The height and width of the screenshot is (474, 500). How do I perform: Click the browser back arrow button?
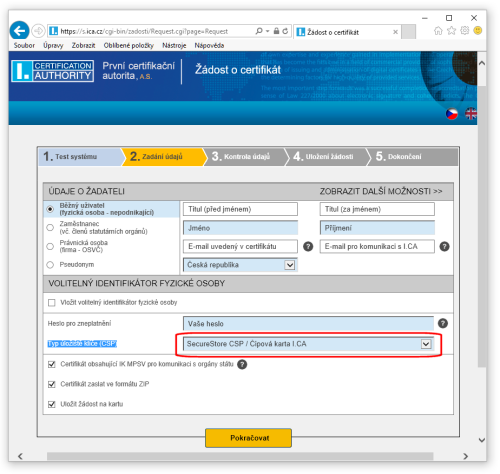[19, 31]
